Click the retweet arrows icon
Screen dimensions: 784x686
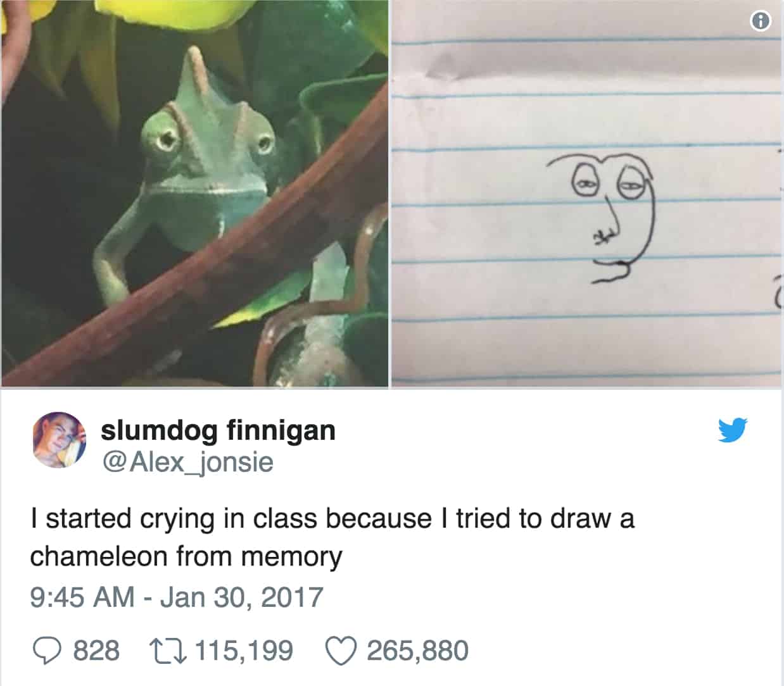tap(166, 651)
